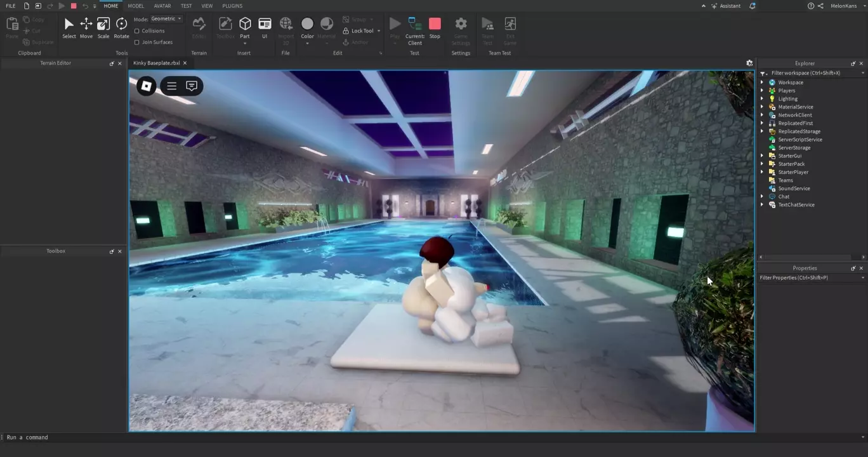Enable the Collisions checkbox
868x457 pixels.
[137, 31]
